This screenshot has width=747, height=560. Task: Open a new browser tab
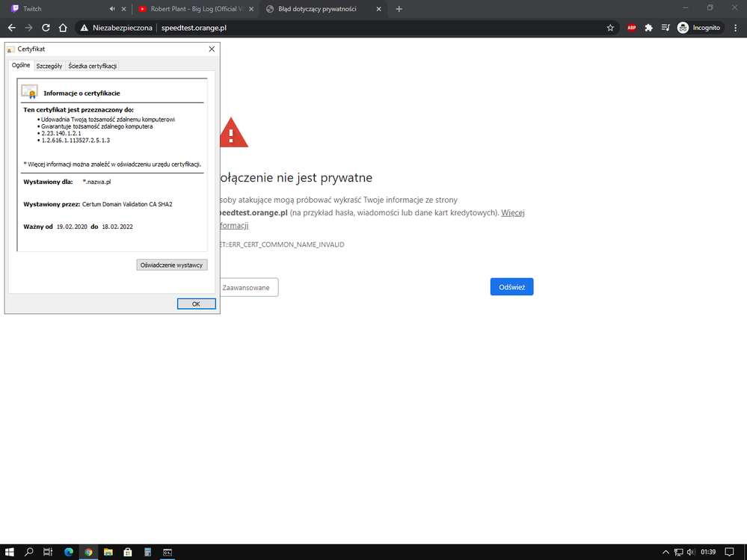tap(399, 8)
